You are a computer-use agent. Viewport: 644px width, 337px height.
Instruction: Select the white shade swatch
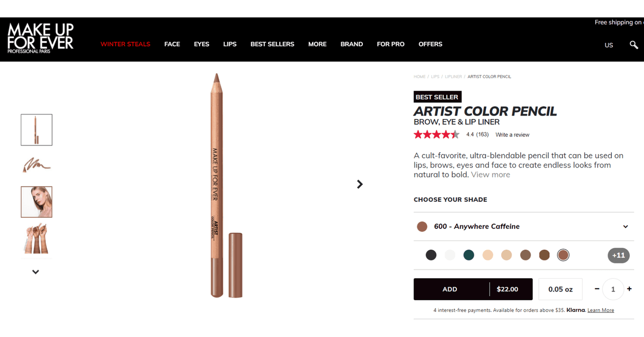click(450, 255)
